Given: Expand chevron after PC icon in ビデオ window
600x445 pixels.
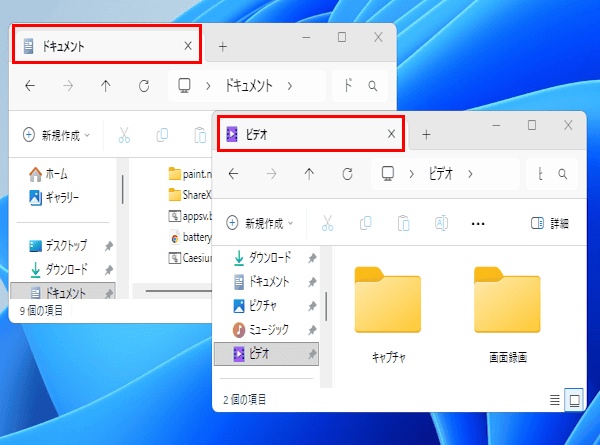Looking at the screenshot, I should [411, 174].
